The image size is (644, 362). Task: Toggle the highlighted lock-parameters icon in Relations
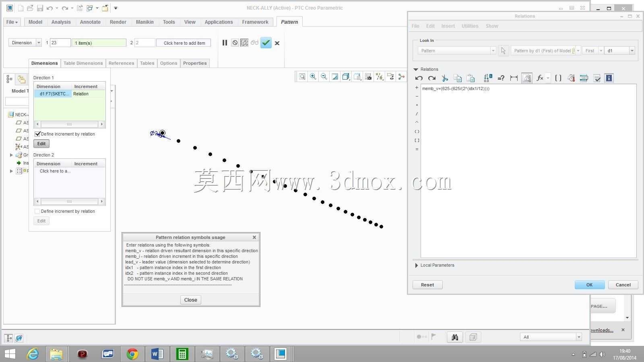point(526,78)
